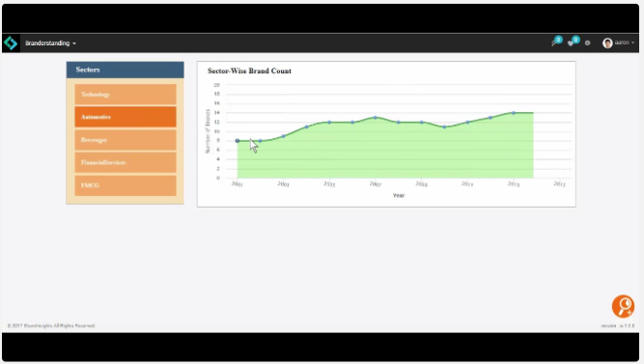Select the Beverages sector
This screenshot has height=364, width=644.
pyautogui.click(x=126, y=140)
